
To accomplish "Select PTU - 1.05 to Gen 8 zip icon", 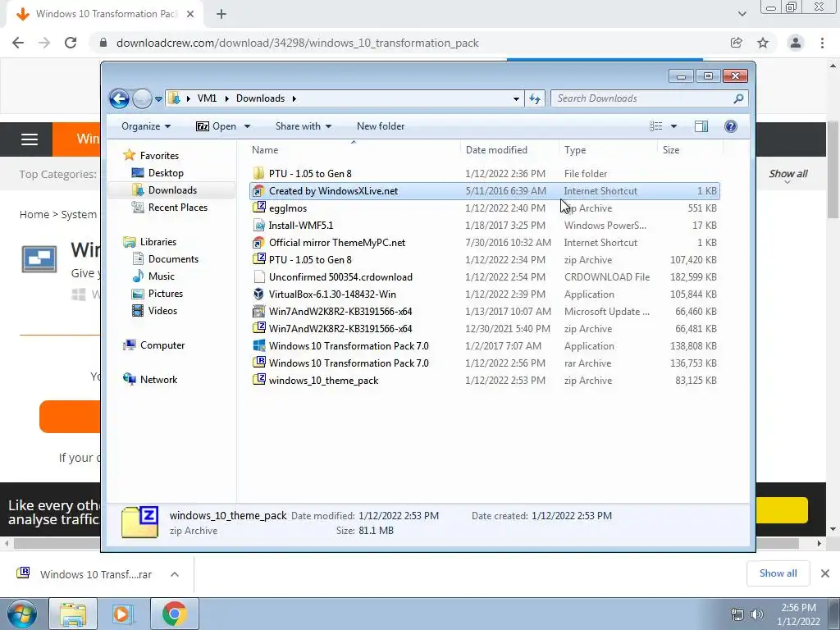I will [x=258, y=259].
